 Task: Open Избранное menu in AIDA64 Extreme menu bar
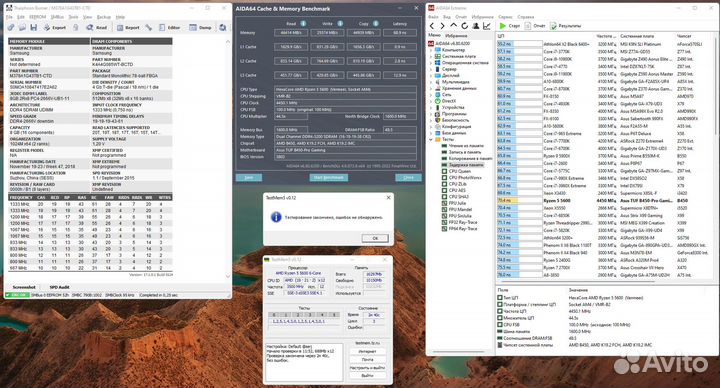click(x=483, y=17)
